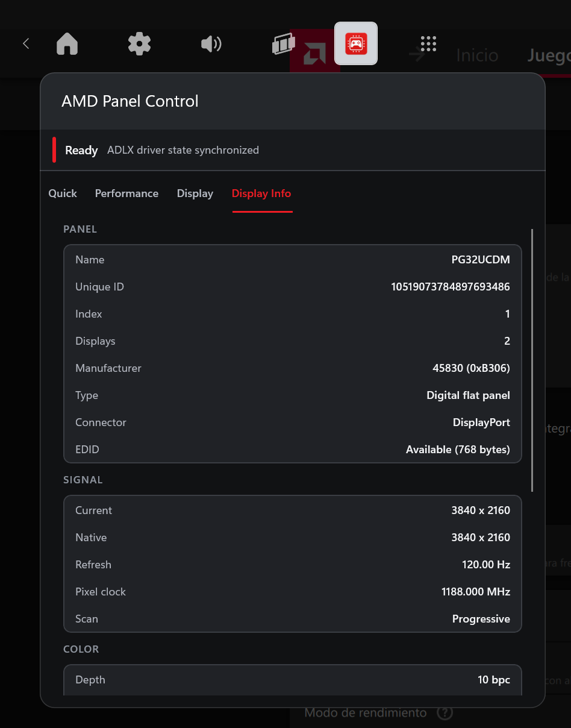Click the Refresh value 120.00 Hz
571x728 pixels.
coord(486,565)
